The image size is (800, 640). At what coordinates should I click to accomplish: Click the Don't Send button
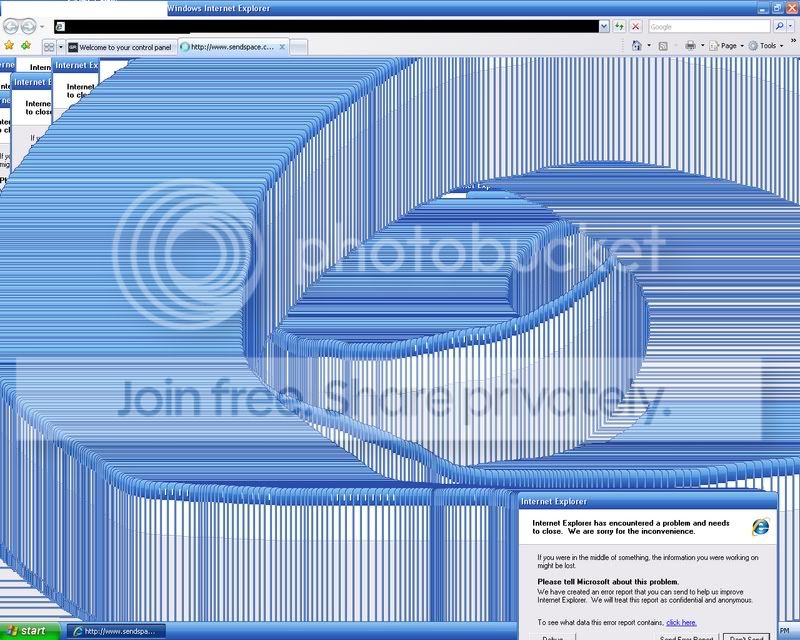pos(746,637)
